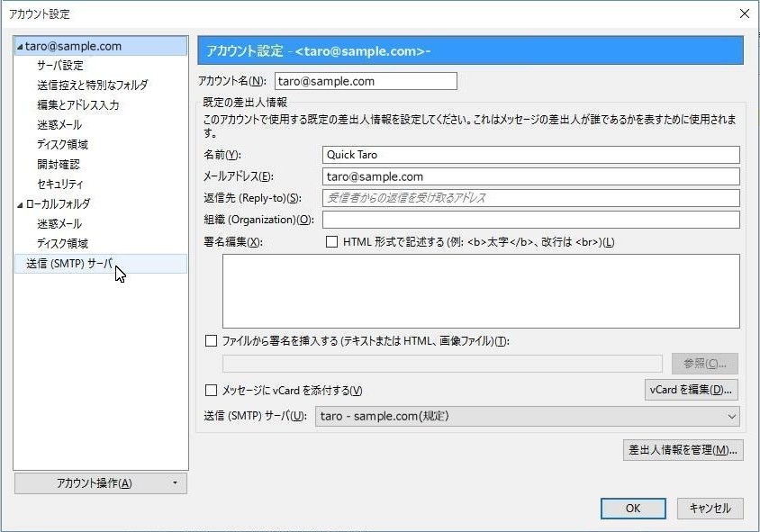Image resolution: width=760 pixels, height=532 pixels.
Task: Collapse the taro@sample.com account tree
Action: tap(20, 47)
